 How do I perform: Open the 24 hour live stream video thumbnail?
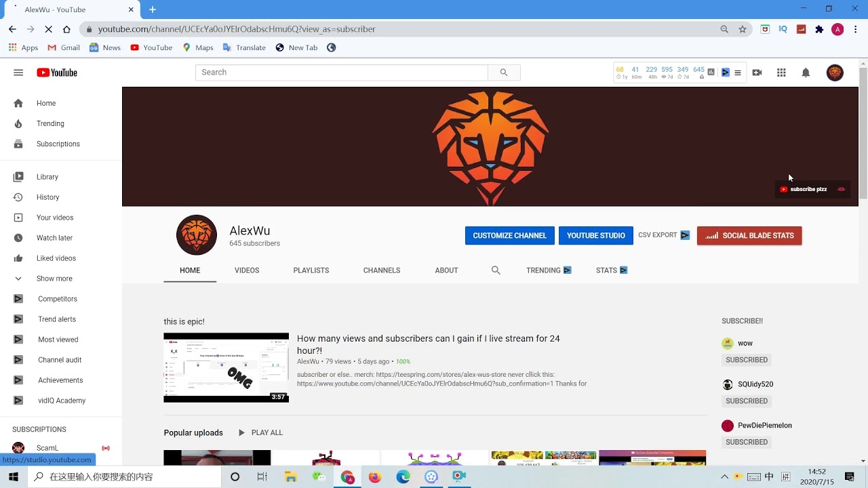point(226,367)
